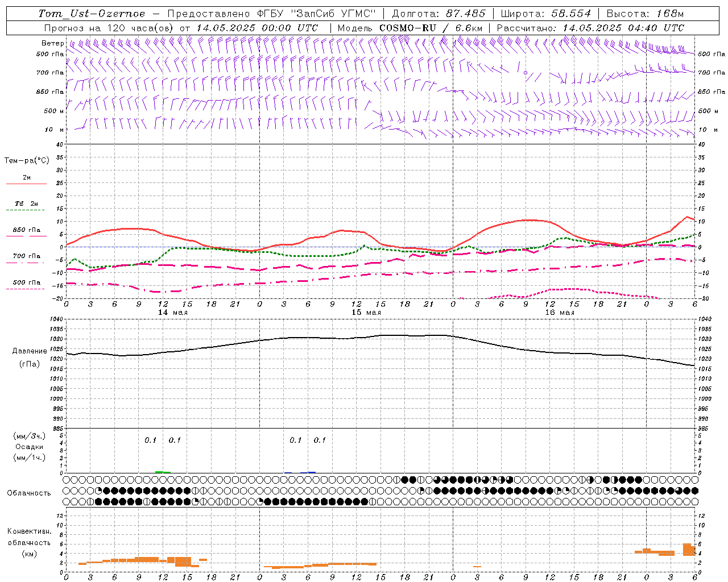Viewport: 728px width, 582px height.
Task: Click the date label 16 мая
Action: [560, 313]
